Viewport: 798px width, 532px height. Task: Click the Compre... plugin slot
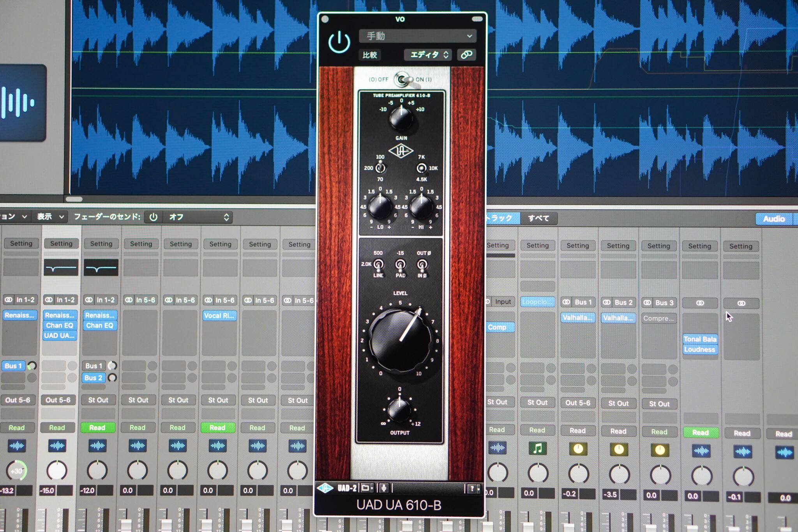tap(659, 318)
